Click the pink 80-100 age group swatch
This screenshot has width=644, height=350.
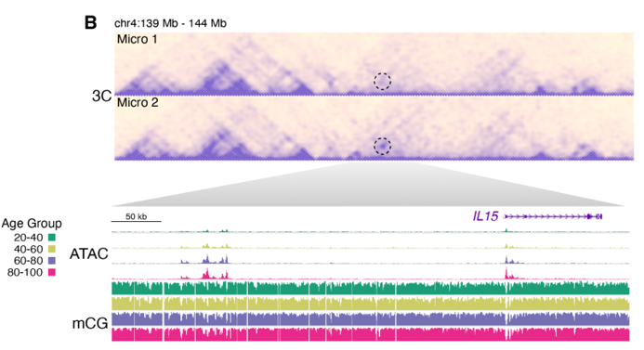pyautogui.click(x=52, y=272)
